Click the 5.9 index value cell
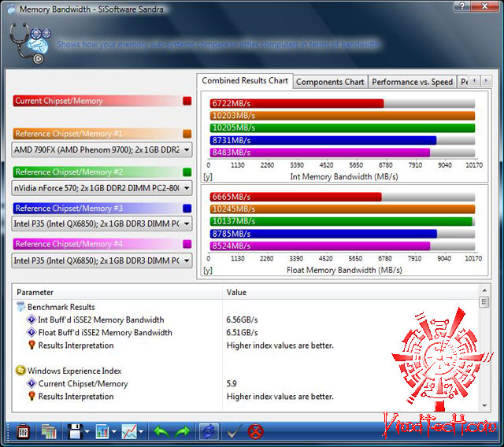This screenshot has width=504, height=447. pos(232,383)
